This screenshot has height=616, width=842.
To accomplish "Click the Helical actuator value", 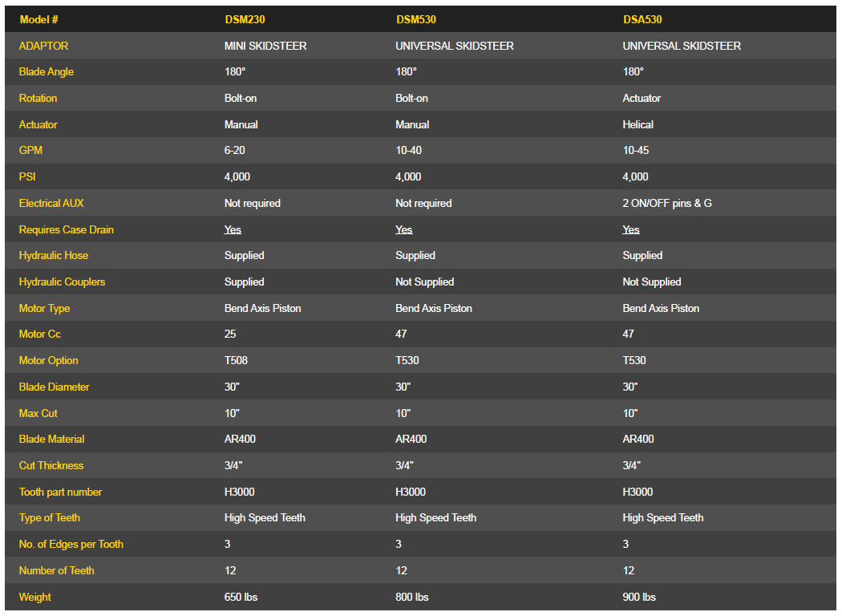I will 638,124.
